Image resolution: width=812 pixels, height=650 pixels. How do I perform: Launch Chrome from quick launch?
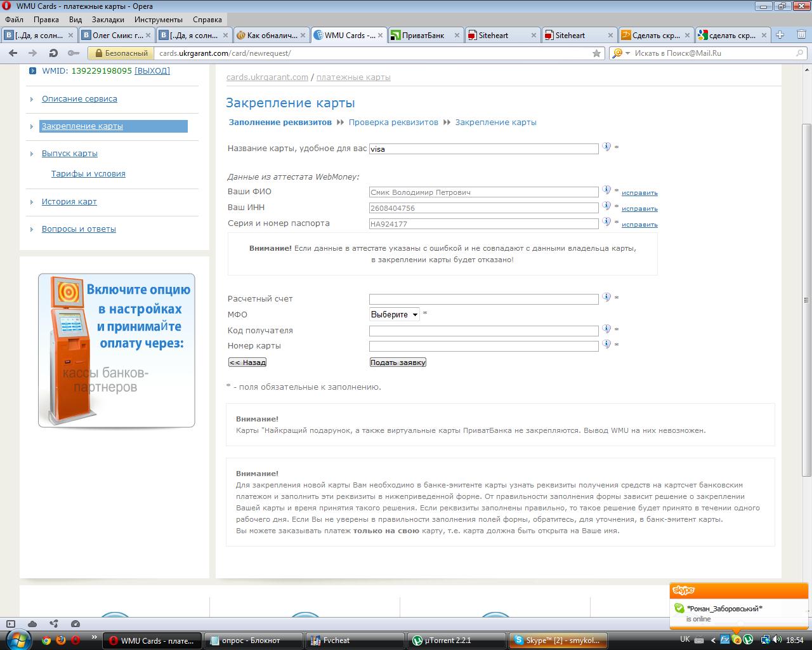pyautogui.click(x=46, y=640)
